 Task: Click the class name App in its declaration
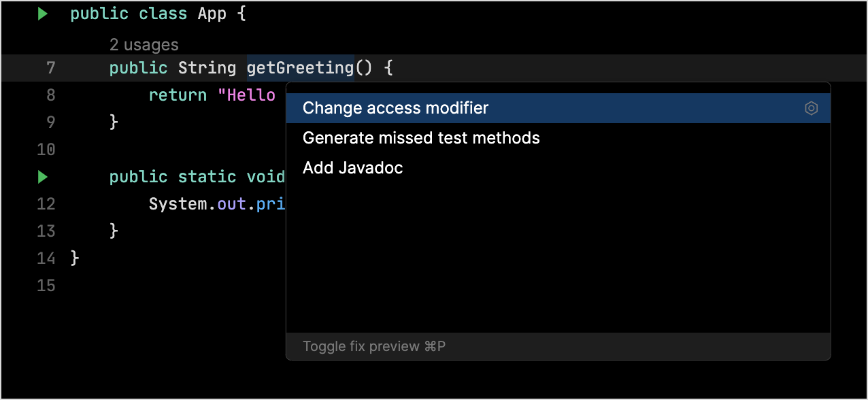point(212,13)
